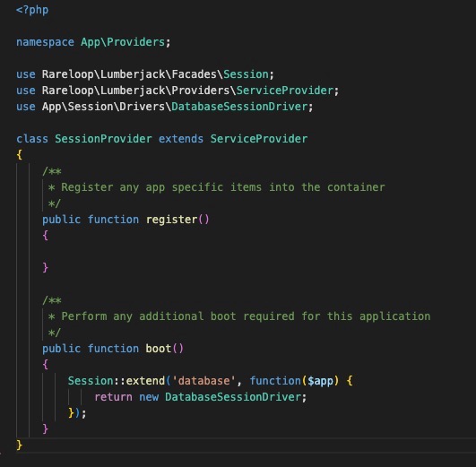Image resolution: width=476 pixels, height=467 pixels.
Task: Click the closing '});' of the closure
Action: pos(77,413)
